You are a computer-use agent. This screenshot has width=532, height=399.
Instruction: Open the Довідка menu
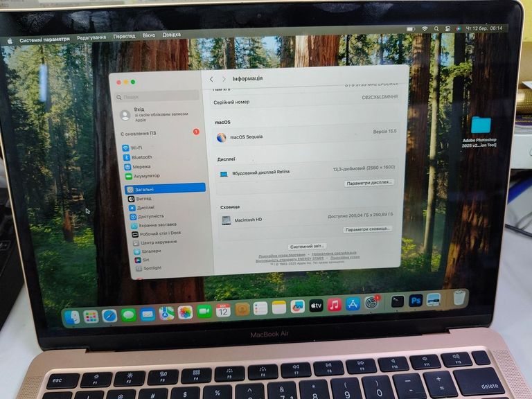(171, 35)
